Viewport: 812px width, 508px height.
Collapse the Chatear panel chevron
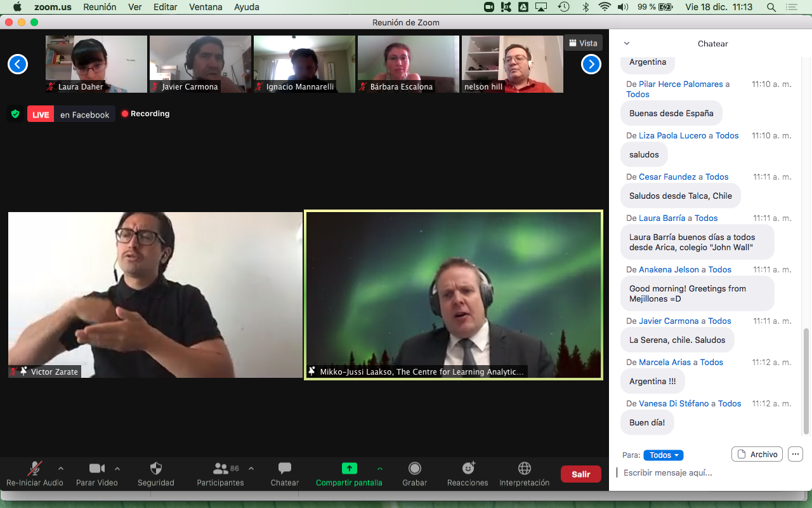click(627, 44)
